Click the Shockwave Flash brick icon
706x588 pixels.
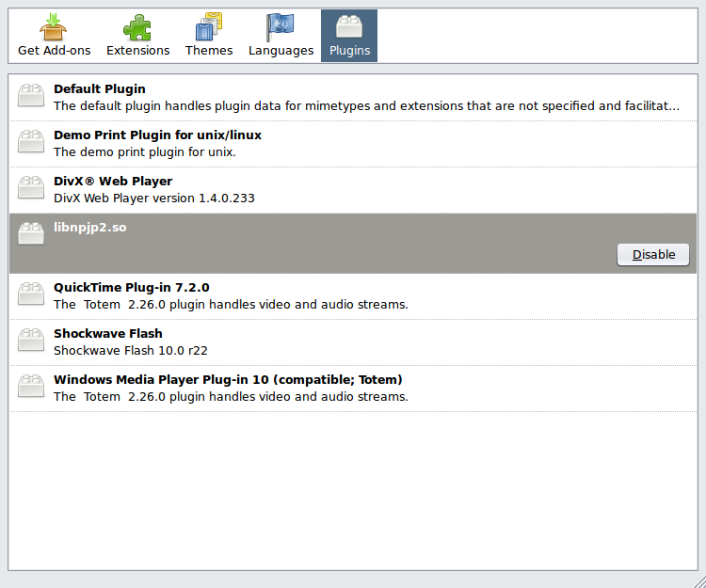point(31,340)
